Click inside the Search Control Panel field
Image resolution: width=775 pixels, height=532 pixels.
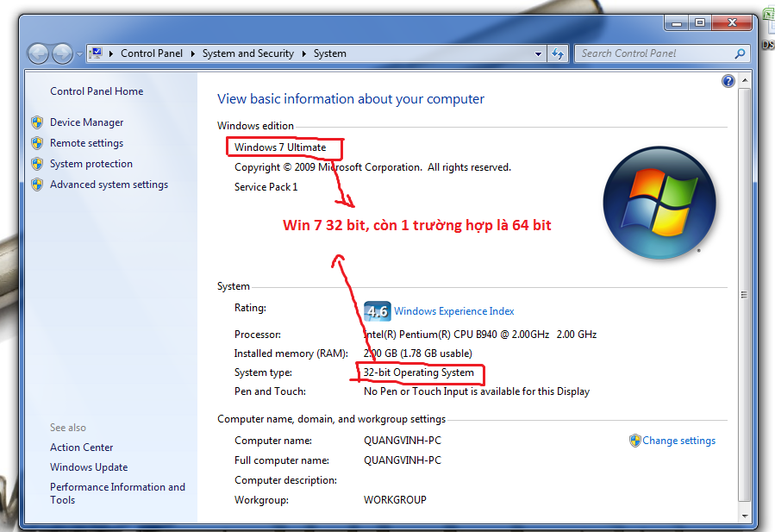coord(651,53)
